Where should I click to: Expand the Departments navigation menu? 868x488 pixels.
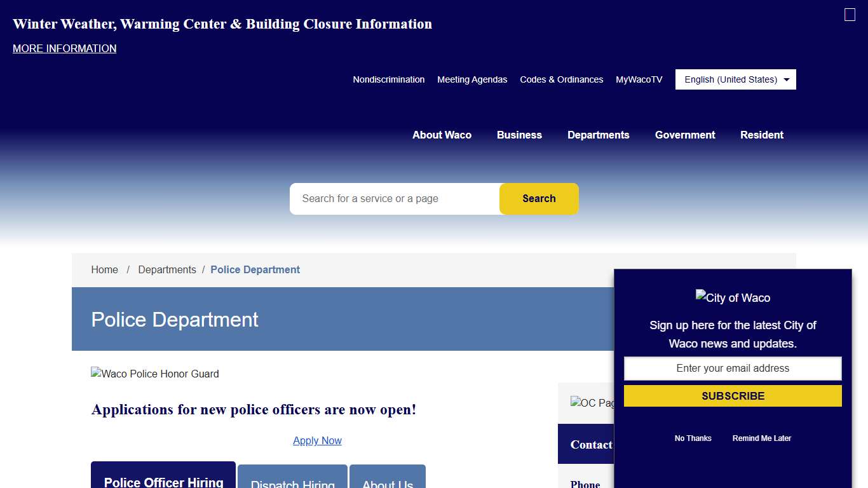pos(598,135)
